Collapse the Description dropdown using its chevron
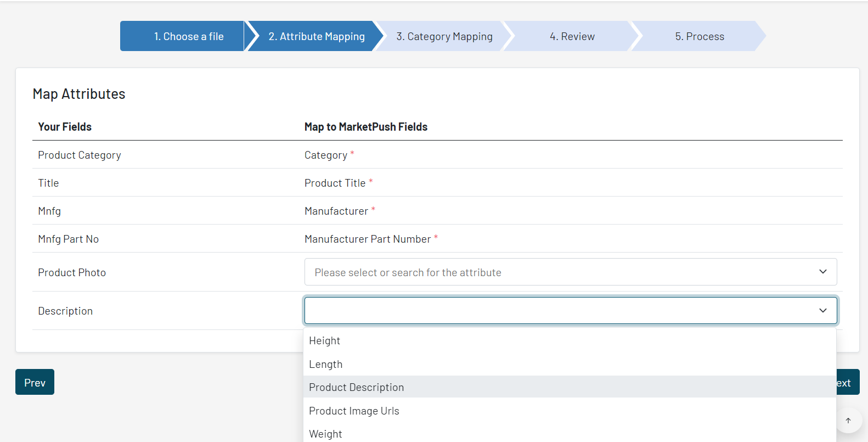 pos(822,311)
